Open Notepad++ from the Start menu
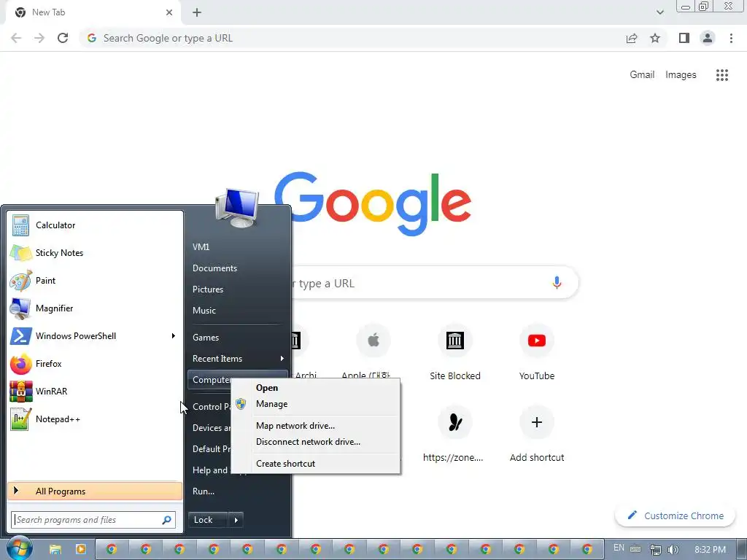This screenshot has height=560, width=747. click(x=94, y=419)
